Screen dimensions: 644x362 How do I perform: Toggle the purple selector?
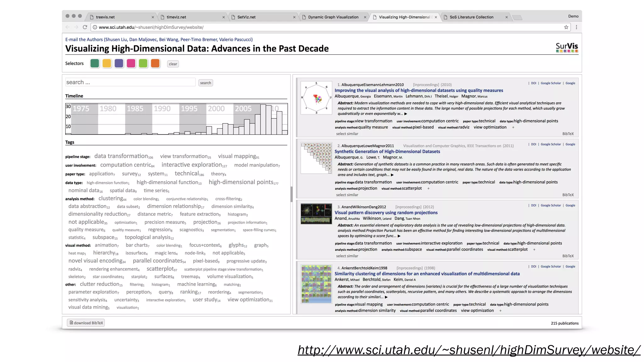pyautogui.click(x=119, y=63)
